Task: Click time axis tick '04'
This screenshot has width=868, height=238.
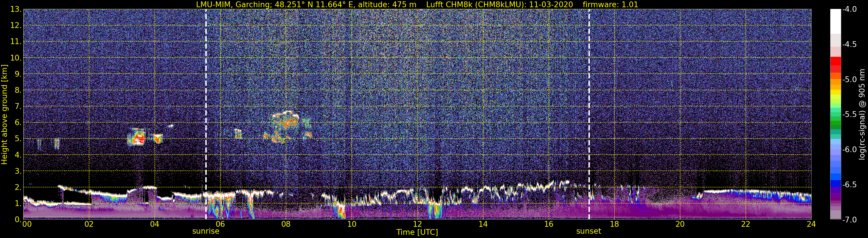Action: [154, 224]
